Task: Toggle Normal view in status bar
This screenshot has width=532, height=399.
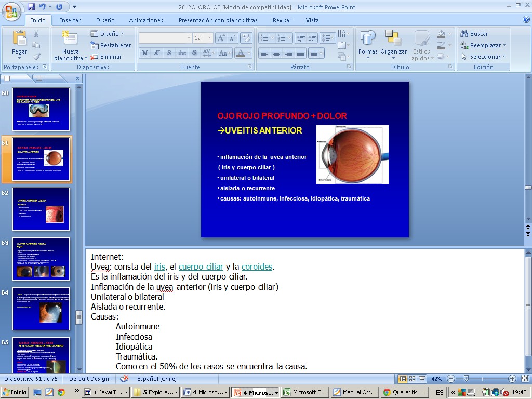Action: (402, 379)
